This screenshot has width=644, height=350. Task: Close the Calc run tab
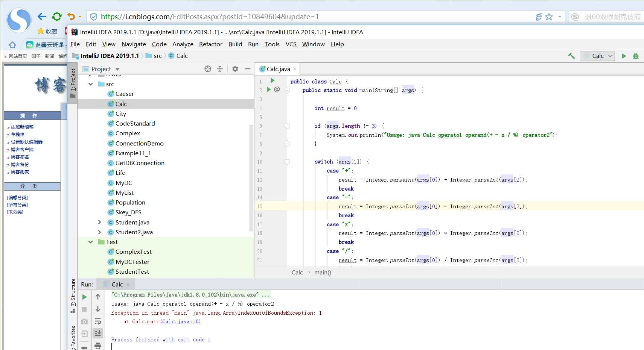tap(128, 285)
